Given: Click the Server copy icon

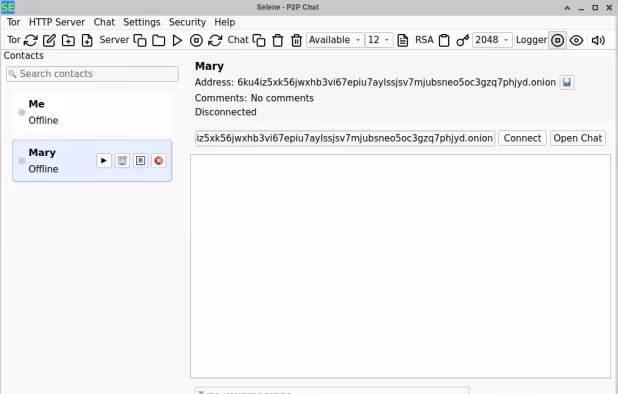Looking at the screenshot, I should click(x=140, y=40).
